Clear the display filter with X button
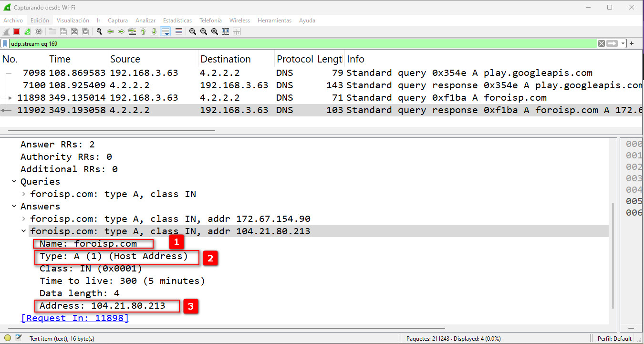The height and width of the screenshot is (344, 644). (602, 43)
